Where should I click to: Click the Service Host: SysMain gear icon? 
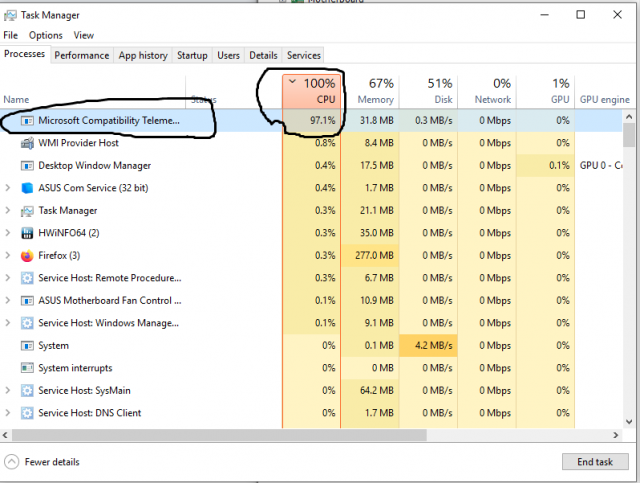coord(27,390)
